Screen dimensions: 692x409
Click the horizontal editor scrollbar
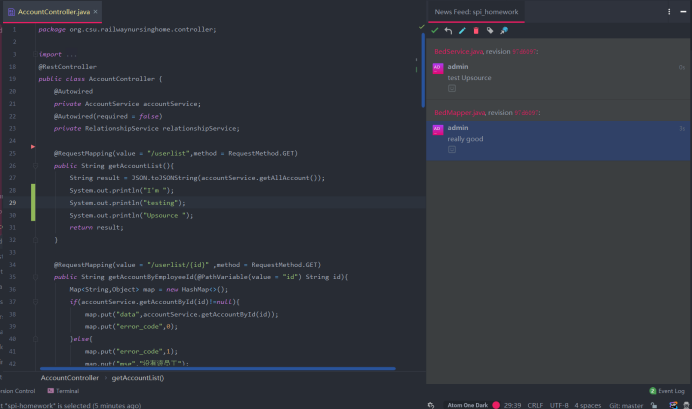(218, 368)
